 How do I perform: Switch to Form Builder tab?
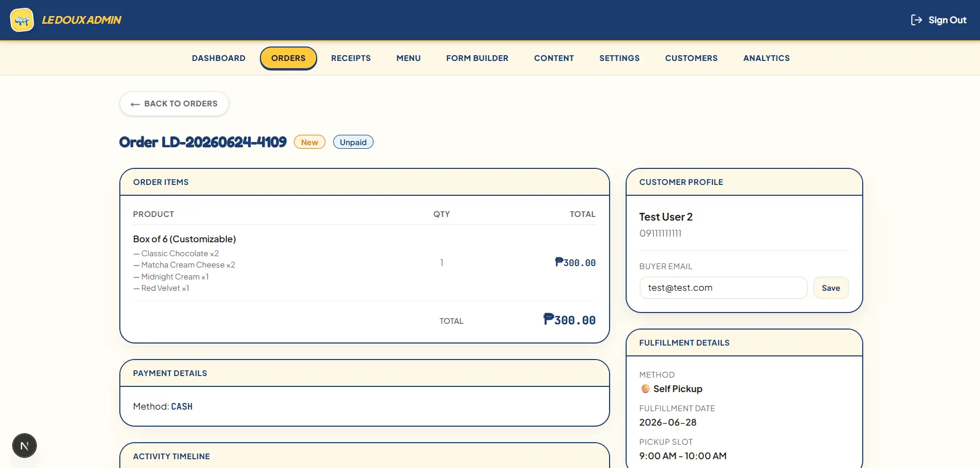[477, 58]
